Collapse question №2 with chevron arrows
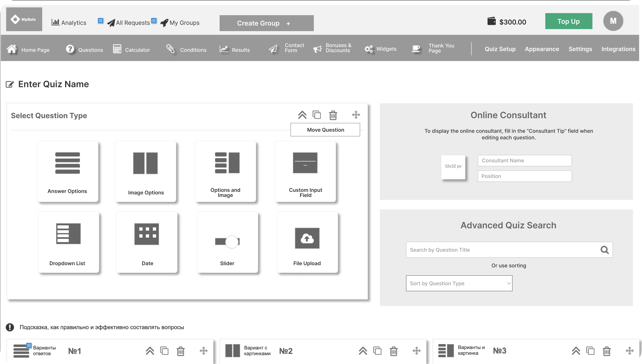This screenshot has width=642, height=364. (363, 351)
